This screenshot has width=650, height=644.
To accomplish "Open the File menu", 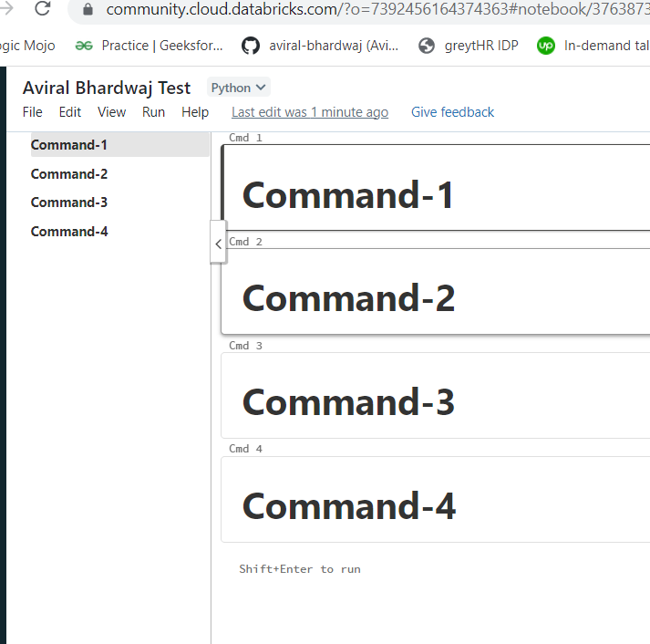I will click(33, 112).
